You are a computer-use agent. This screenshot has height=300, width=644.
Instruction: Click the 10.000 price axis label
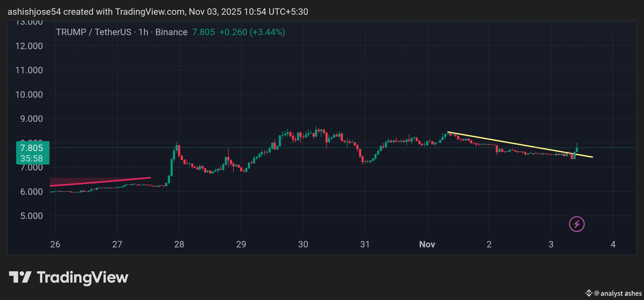(29, 94)
